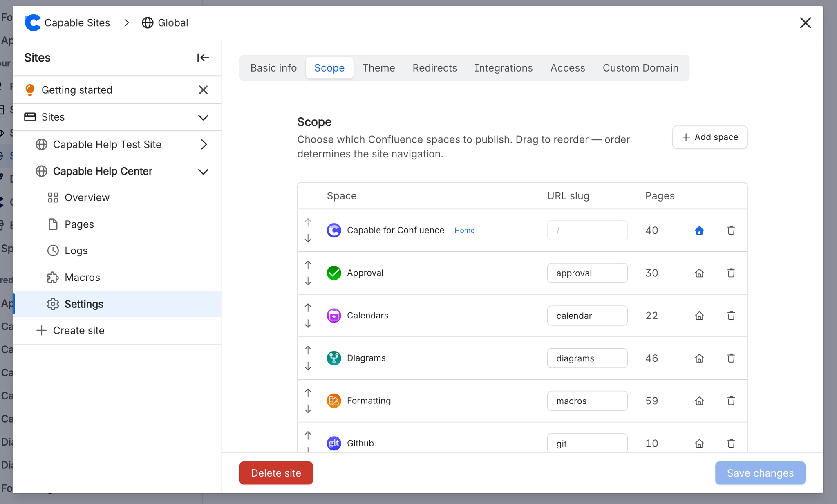Screen dimensions: 837x504
Task: Set Formatting as home space
Action: pyautogui.click(x=699, y=401)
